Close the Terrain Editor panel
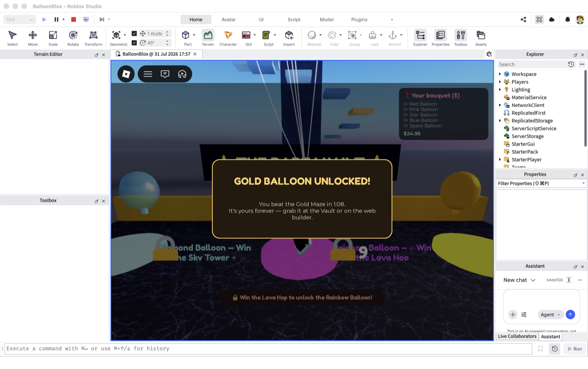The width and height of the screenshot is (588, 369). pos(103,55)
